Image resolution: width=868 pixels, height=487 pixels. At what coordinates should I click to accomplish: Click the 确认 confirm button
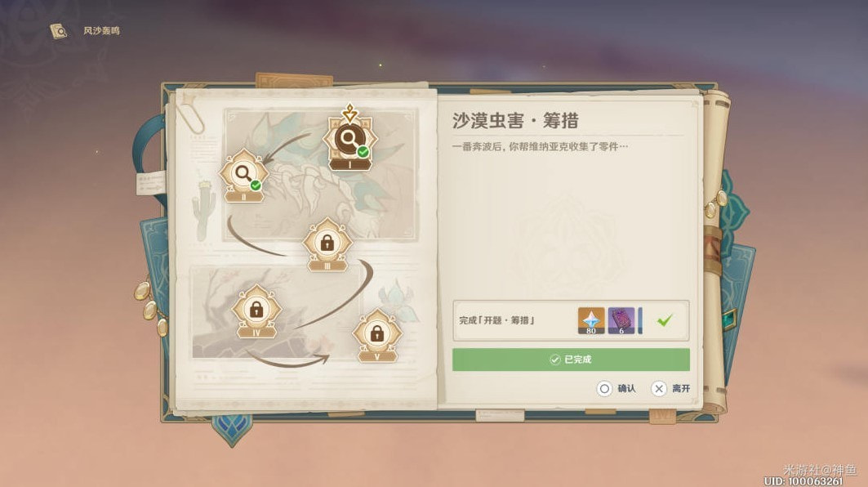click(x=617, y=388)
